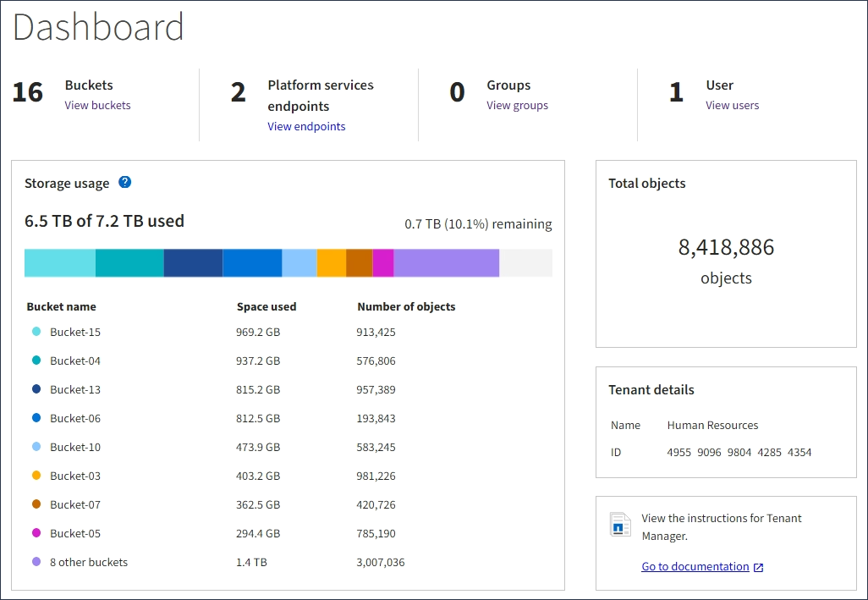Select the light cyan first storage bar segment
The width and height of the screenshot is (868, 600).
pos(59,263)
